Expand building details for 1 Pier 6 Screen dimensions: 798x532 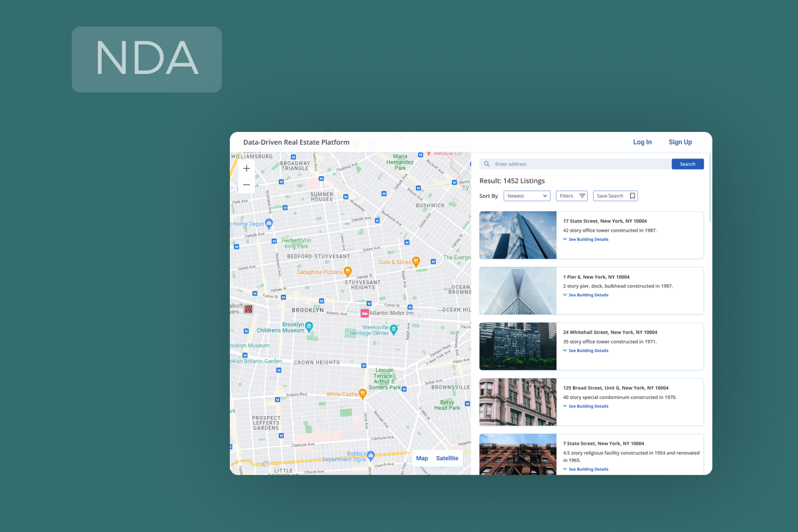pyautogui.click(x=586, y=295)
